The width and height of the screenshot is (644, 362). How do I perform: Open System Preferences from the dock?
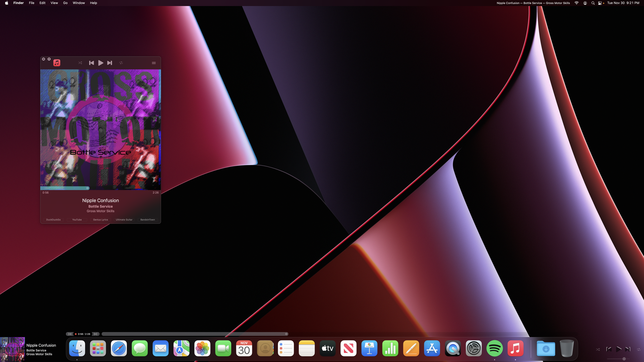[x=474, y=348]
